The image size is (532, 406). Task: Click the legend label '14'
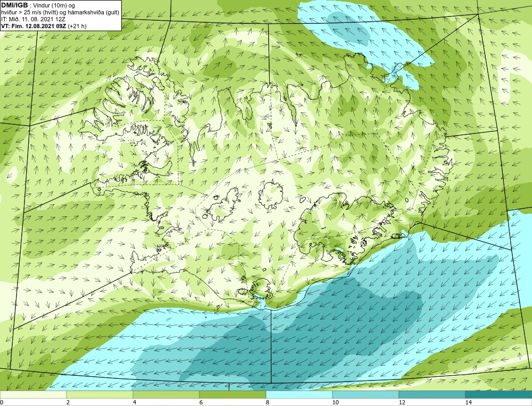[469, 402]
